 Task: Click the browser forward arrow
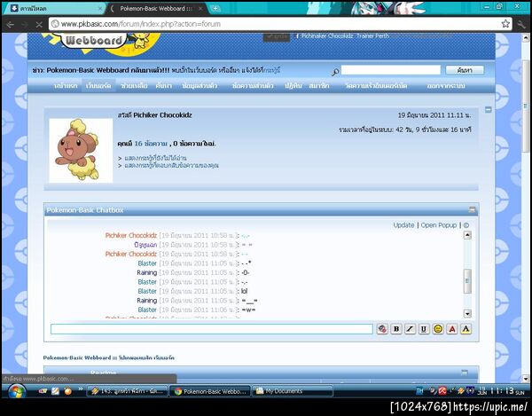click(25, 25)
